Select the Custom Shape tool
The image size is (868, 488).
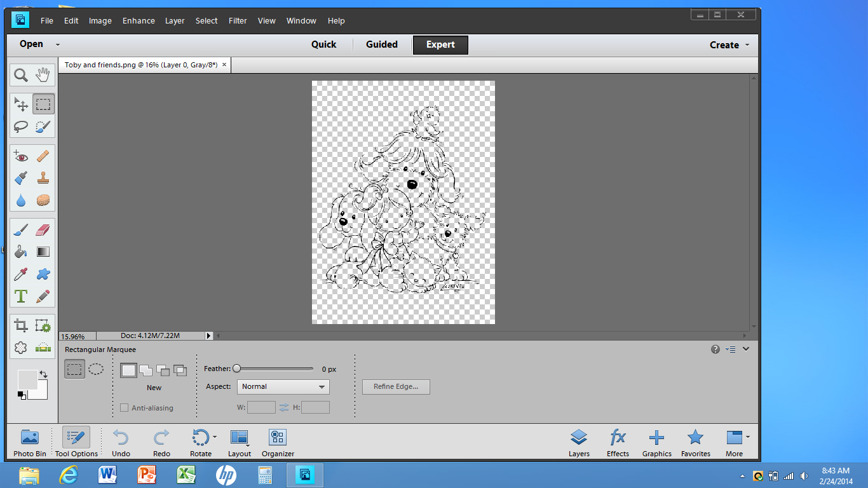coord(43,274)
